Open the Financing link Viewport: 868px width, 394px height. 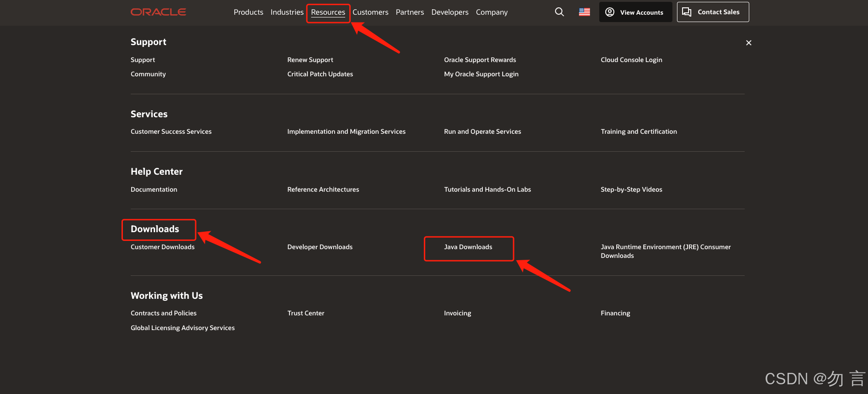615,313
